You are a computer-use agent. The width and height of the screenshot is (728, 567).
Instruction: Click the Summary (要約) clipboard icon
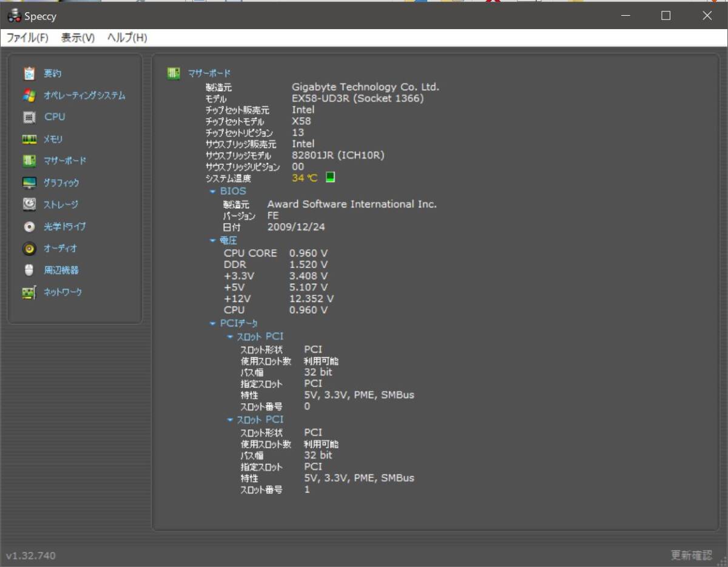[x=29, y=73]
